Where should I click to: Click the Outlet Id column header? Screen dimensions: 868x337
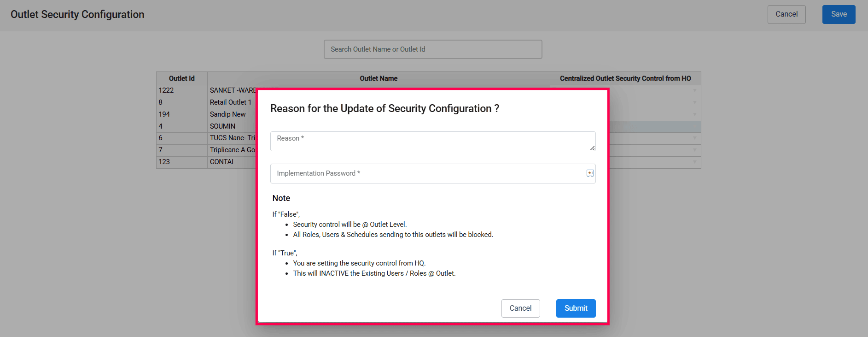tap(181, 78)
